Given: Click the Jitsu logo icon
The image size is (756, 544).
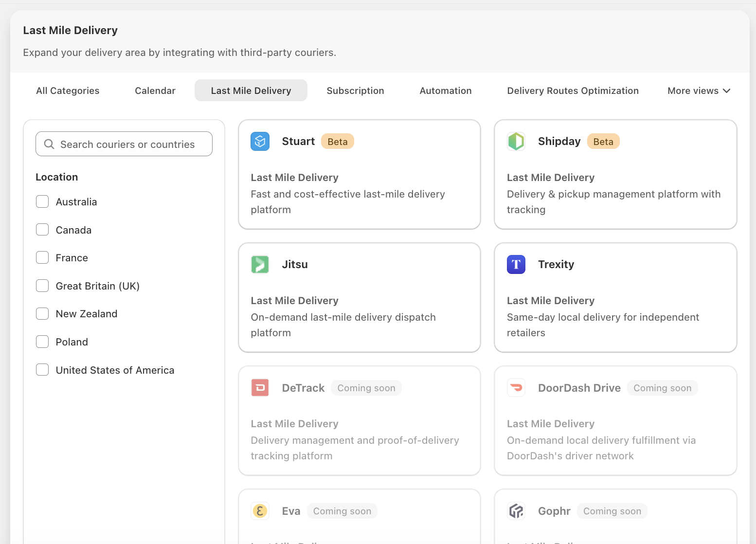Looking at the screenshot, I should click(x=260, y=265).
